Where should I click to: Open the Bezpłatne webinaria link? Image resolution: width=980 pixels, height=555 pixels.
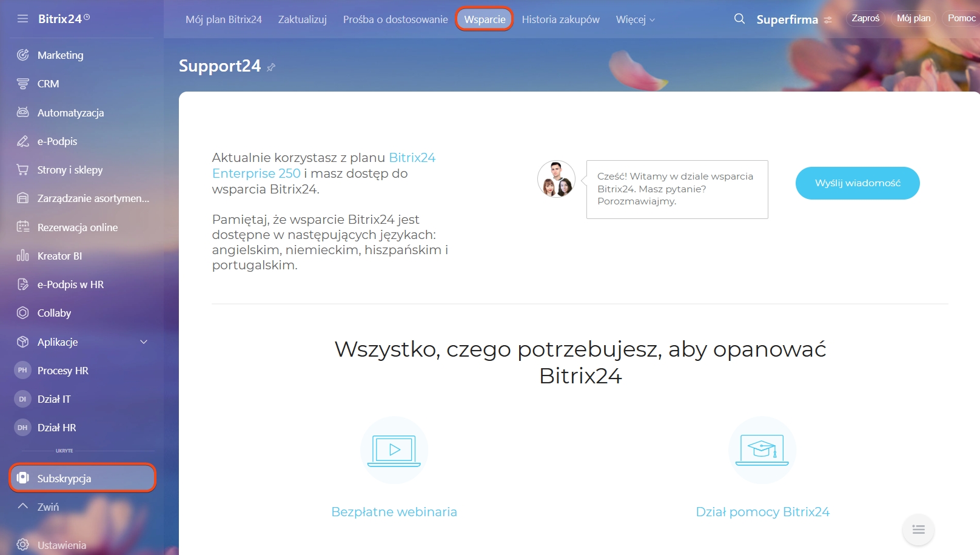tap(394, 512)
